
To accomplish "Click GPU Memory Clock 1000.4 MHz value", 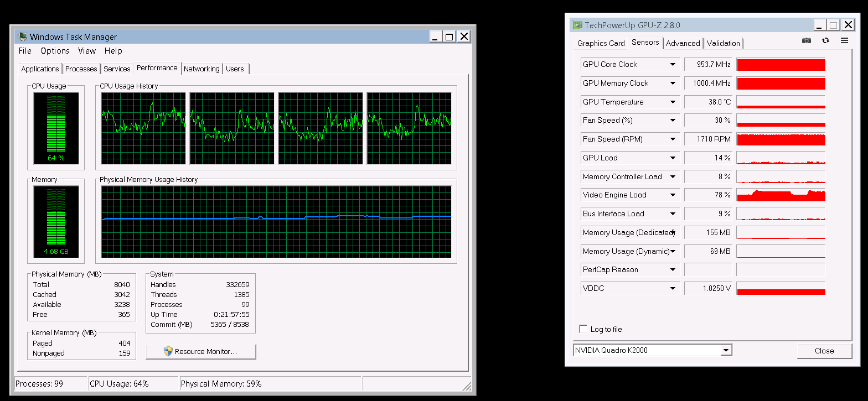I will tap(708, 84).
